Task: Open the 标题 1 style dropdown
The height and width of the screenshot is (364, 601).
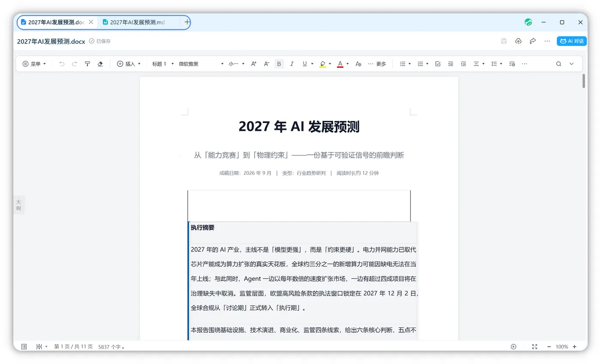Action: click(x=163, y=64)
